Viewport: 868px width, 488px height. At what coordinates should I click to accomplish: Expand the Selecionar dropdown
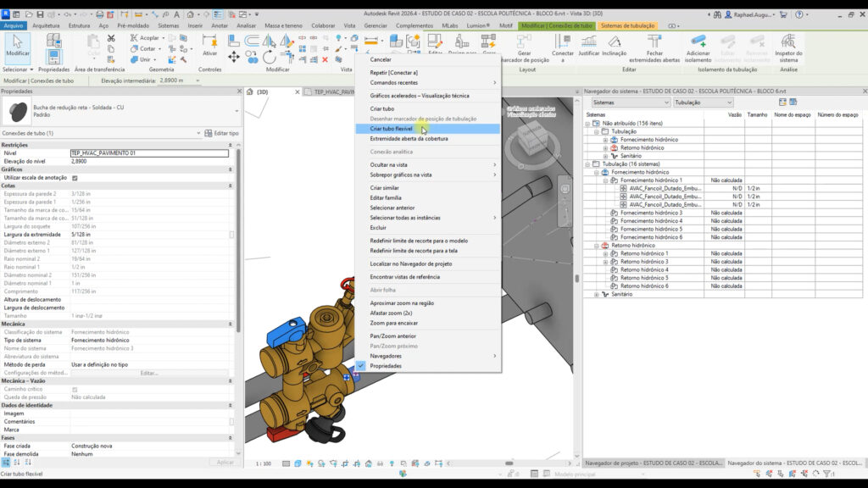pos(18,69)
